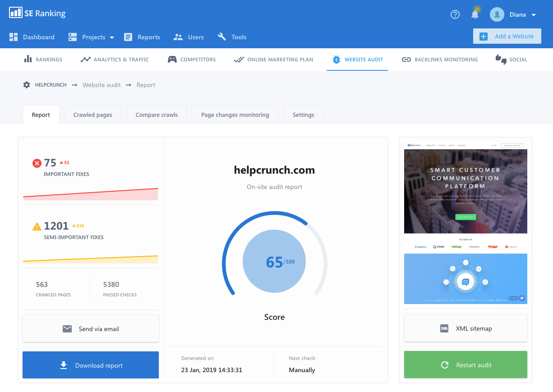Click the Competitors gamepad icon

[x=172, y=60]
